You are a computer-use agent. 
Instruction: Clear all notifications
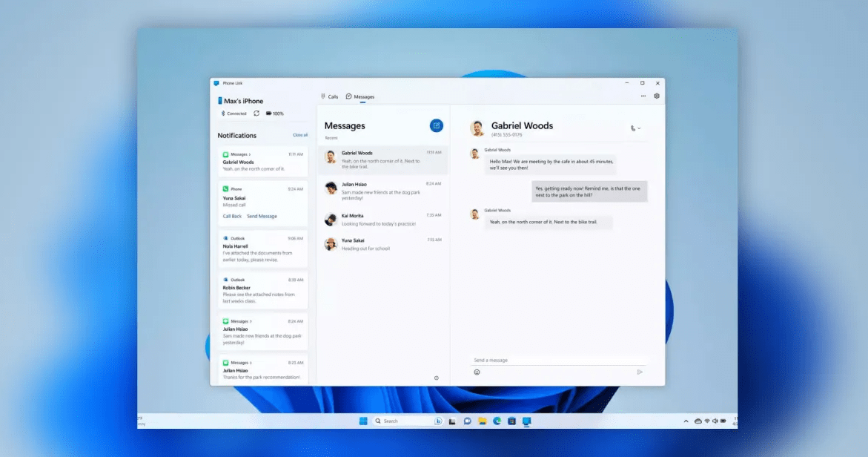(x=300, y=135)
